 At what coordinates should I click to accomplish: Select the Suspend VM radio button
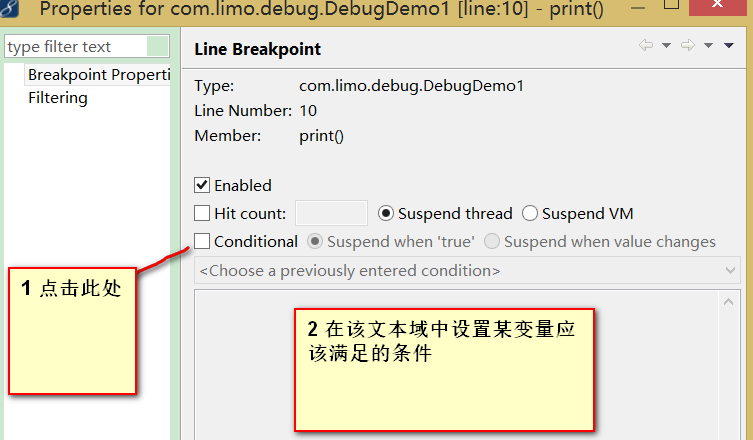530,213
